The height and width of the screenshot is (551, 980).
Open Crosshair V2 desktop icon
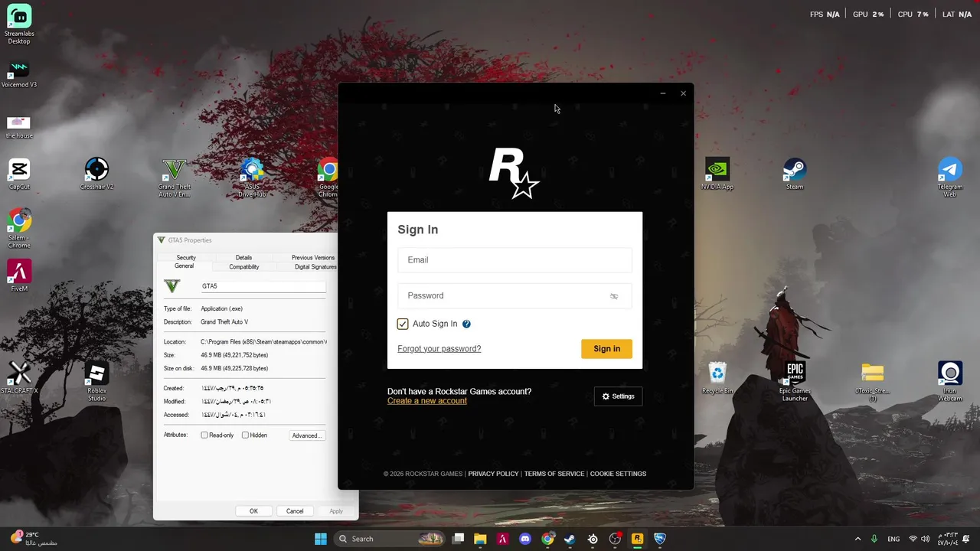(96, 175)
